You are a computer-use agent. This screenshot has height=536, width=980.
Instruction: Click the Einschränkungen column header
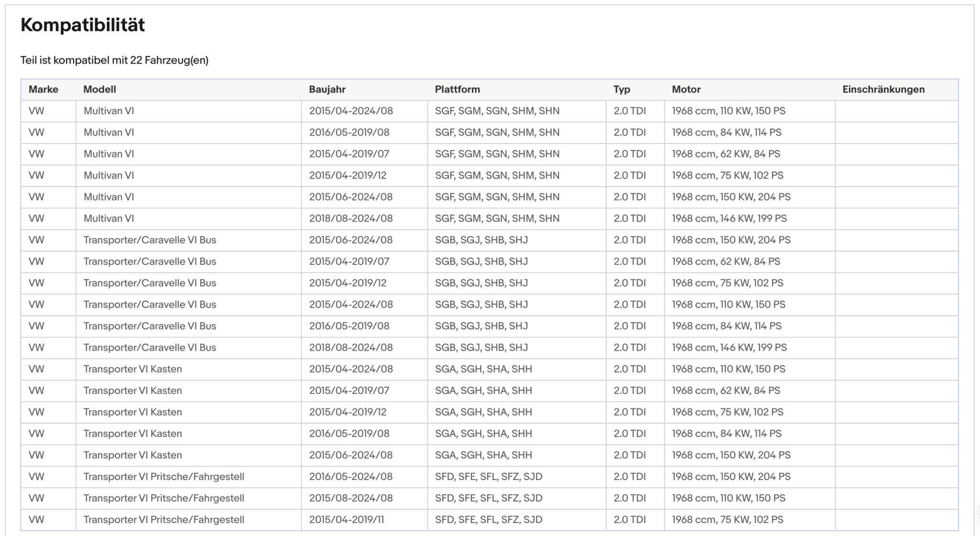click(x=883, y=89)
